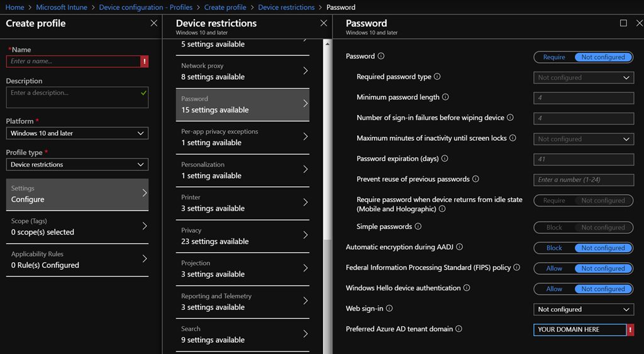
Task: Expand the Web sign-in dropdown
Action: tap(583, 309)
